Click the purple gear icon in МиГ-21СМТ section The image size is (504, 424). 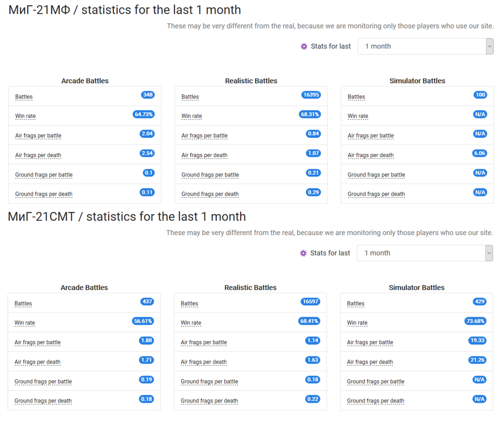[303, 253]
